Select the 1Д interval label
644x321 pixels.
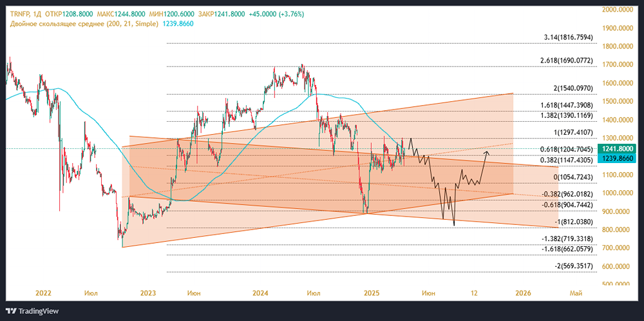(x=41, y=14)
